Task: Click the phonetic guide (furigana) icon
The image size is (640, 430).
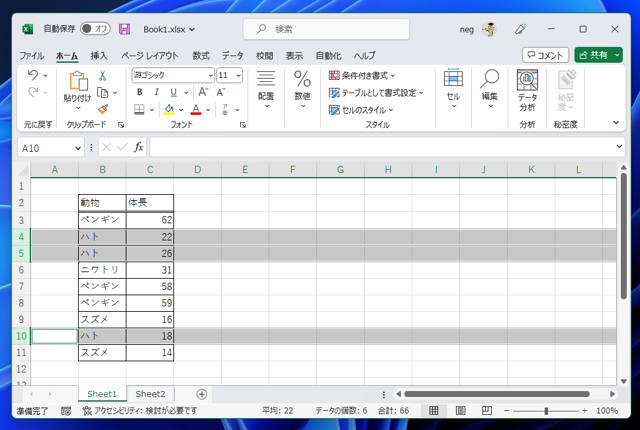Action: point(225,109)
